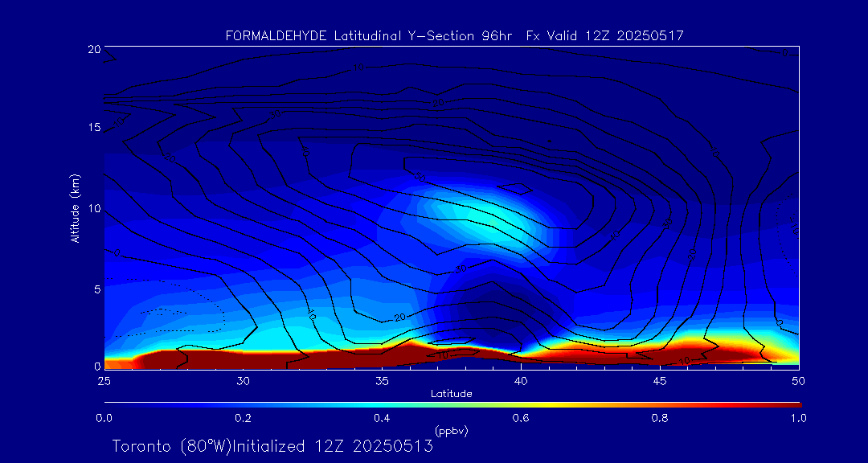Viewport: 868px width, 463px height.
Task: Click the latitude tick label 25
Action: [x=104, y=381]
